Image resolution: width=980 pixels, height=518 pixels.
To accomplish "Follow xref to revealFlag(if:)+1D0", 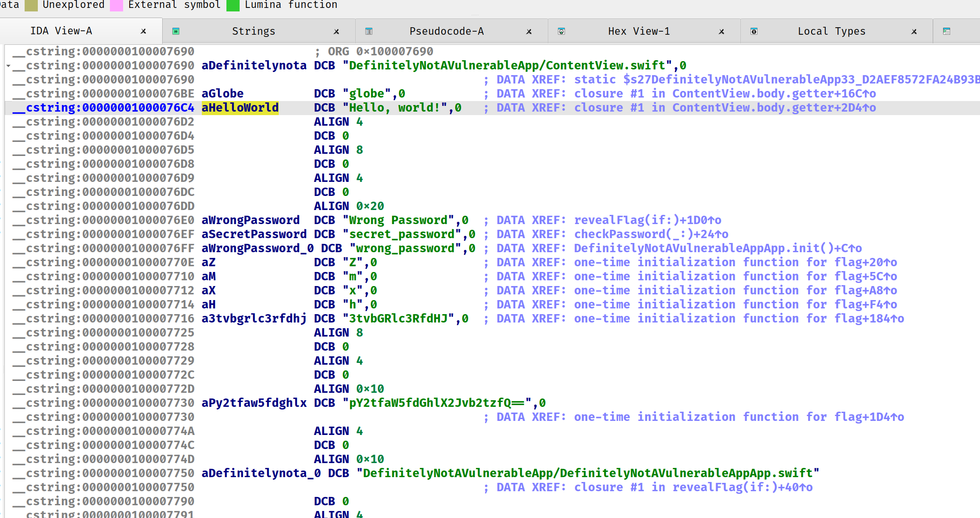I will pyautogui.click(x=648, y=220).
